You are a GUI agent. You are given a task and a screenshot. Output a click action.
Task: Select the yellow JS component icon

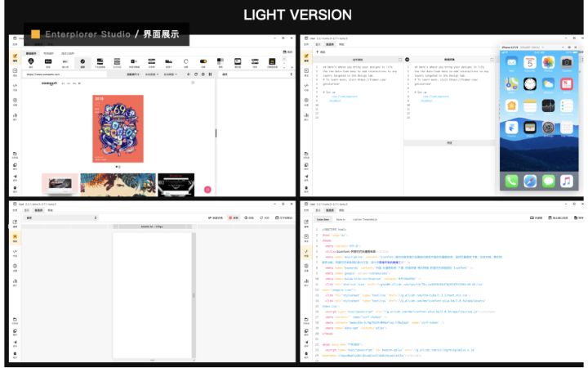point(272,61)
